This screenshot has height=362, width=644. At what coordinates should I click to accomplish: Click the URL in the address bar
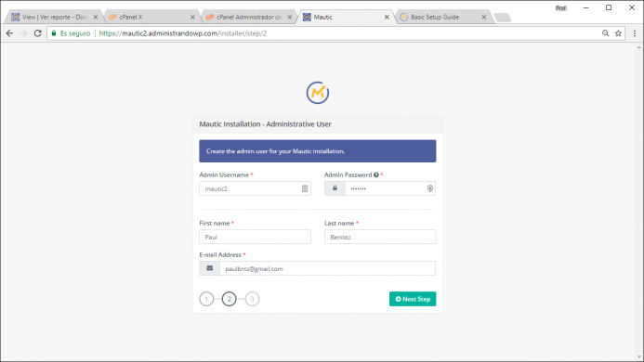[x=183, y=33]
